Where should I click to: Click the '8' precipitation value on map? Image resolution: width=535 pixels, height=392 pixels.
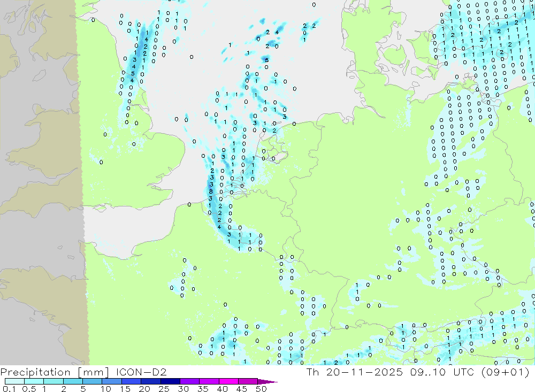(211, 191)
